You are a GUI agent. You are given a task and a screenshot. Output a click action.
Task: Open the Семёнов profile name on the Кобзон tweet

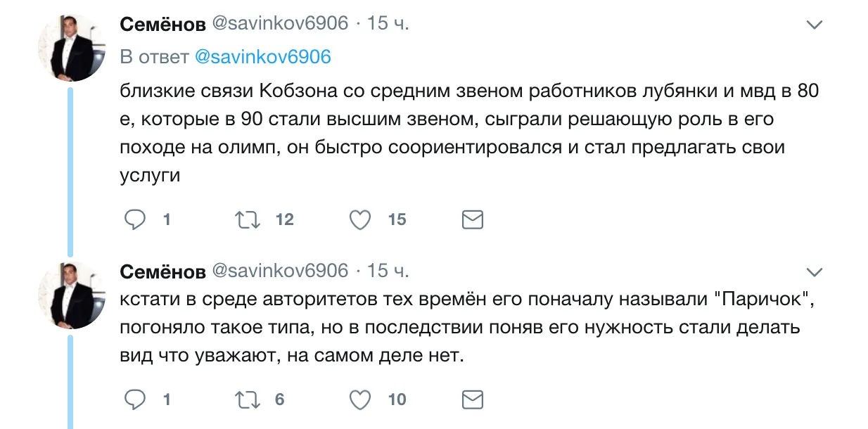click(x=162, y=24)
